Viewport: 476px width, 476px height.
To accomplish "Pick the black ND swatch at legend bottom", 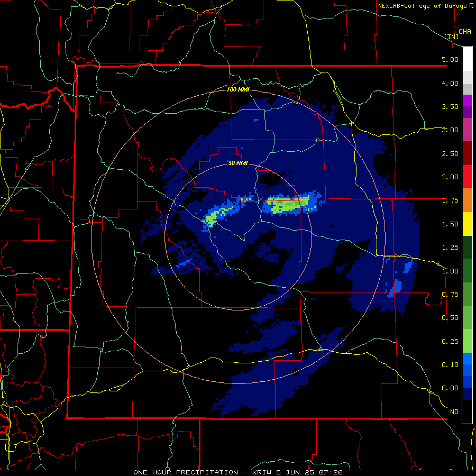I will point(467,411).
